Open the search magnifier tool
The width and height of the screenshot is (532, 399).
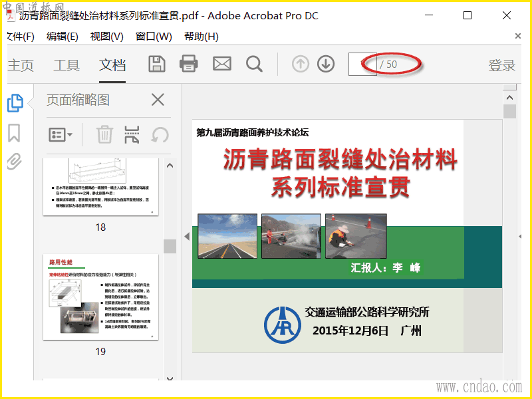[254, 64]
